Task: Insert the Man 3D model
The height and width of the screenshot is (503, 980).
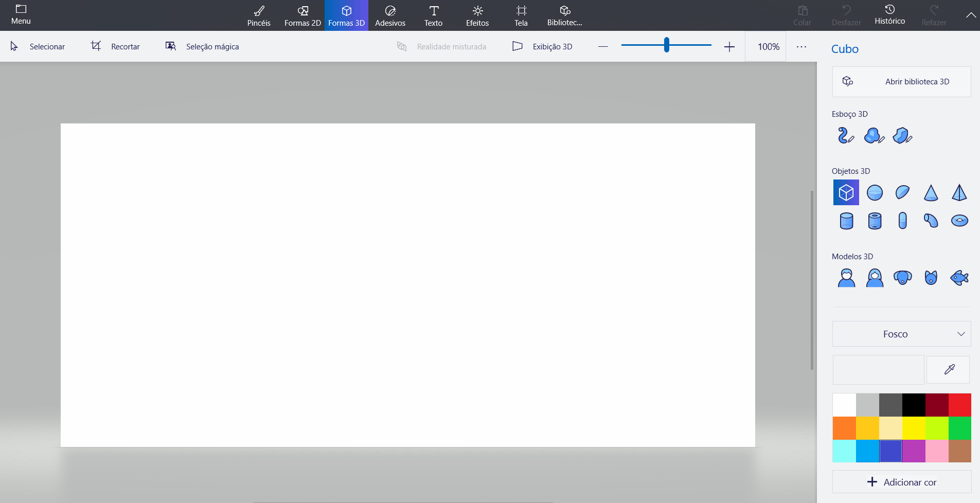Action: [x=846, y=278]
